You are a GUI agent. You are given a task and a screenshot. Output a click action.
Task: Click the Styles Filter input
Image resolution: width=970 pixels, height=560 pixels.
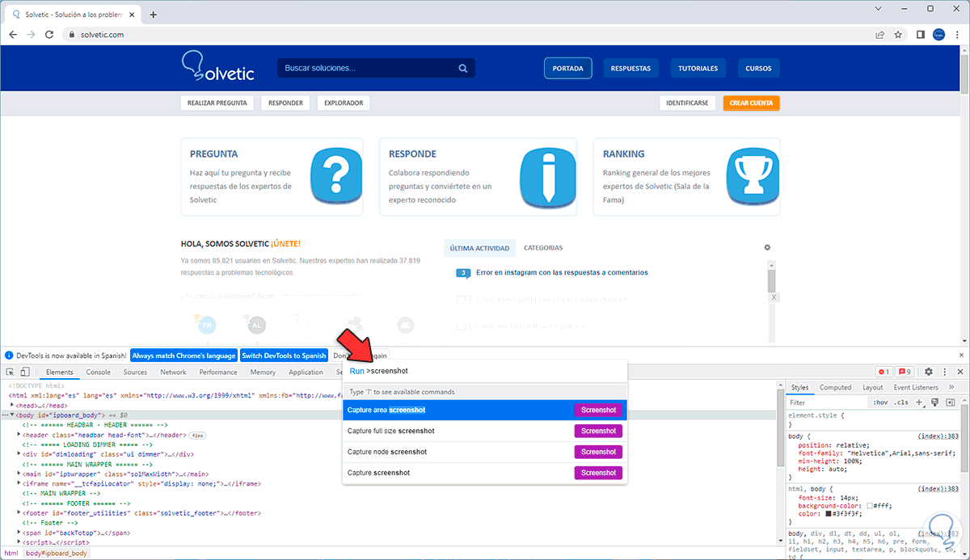point(827,402)
